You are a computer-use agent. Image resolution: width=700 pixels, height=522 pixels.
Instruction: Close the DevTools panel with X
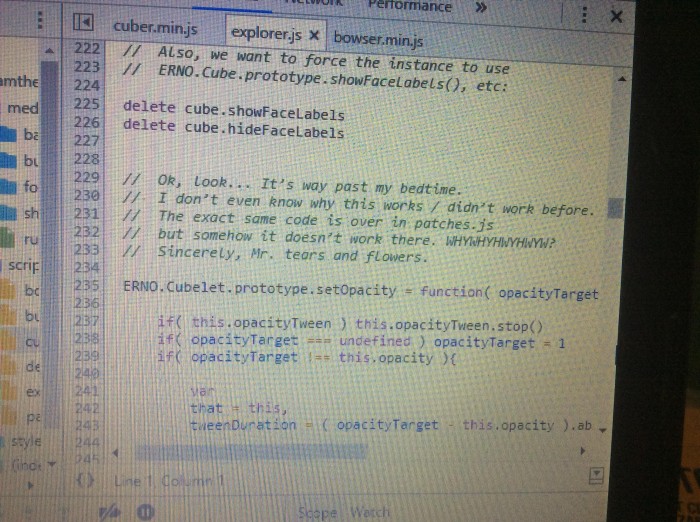[x=616, y=17]
